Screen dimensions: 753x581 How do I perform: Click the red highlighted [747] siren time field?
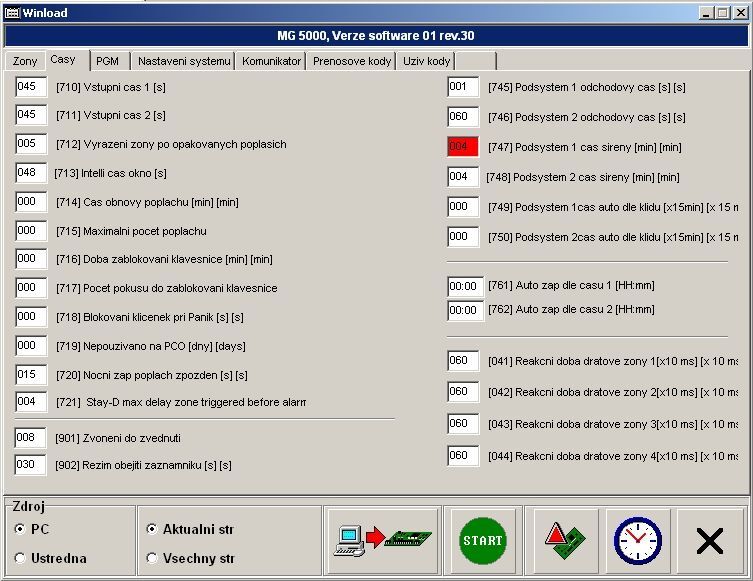tap(463, 147)
